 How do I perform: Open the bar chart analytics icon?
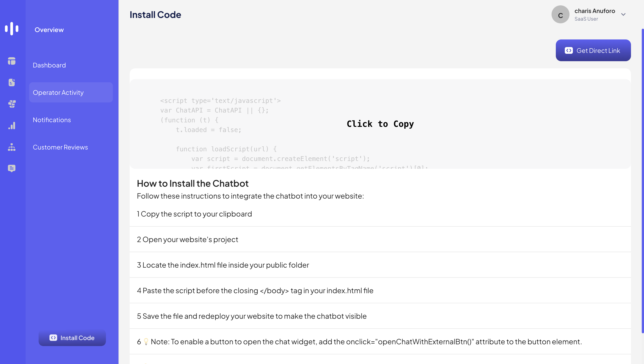click(x=12, y=126)
